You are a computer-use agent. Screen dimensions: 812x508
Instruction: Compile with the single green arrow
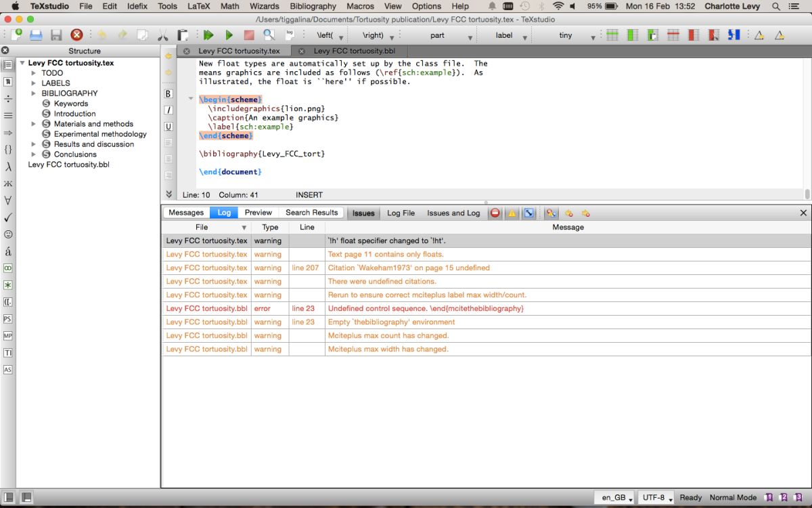pyautogui.click(x=229, y=35)
